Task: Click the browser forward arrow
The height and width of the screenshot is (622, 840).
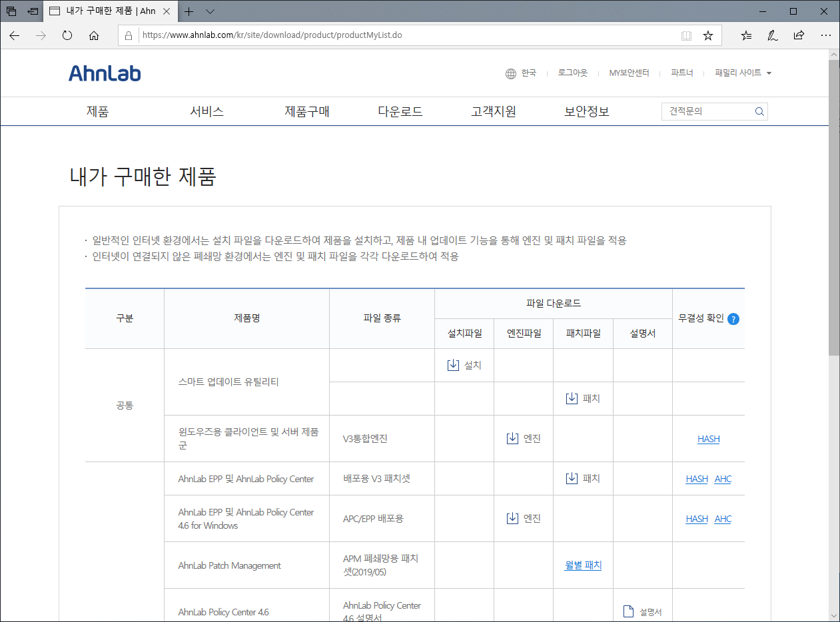Action: [41, 35]
